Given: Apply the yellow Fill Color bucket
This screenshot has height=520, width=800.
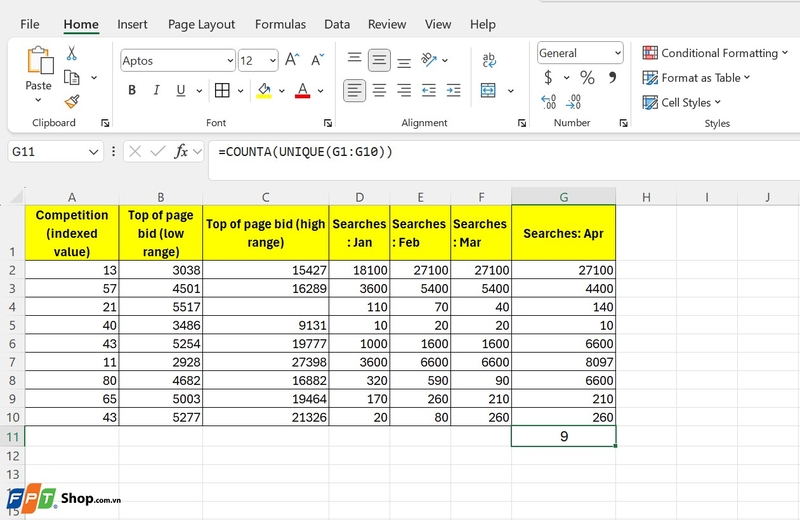Looking at the screenshot, I should [x=264, y=91].
